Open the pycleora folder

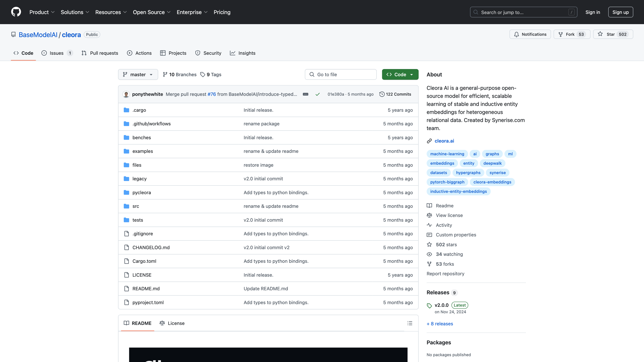tap(142, 192)
